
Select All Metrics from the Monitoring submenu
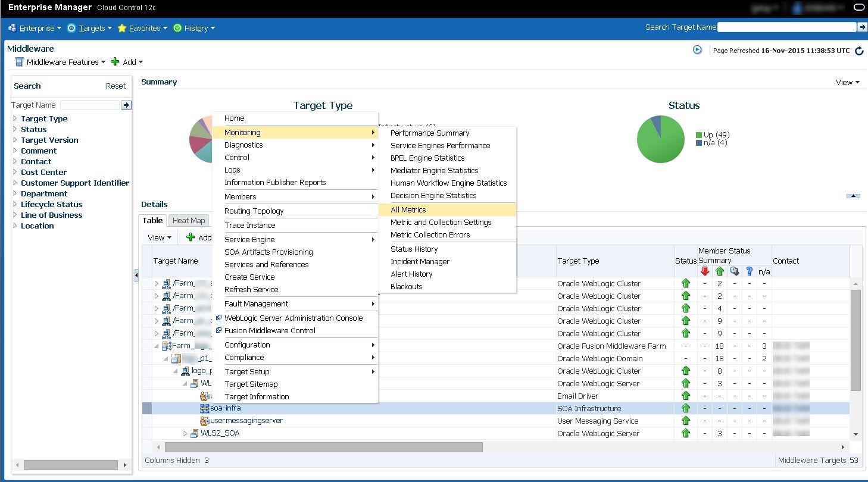[x=410, y=209]
